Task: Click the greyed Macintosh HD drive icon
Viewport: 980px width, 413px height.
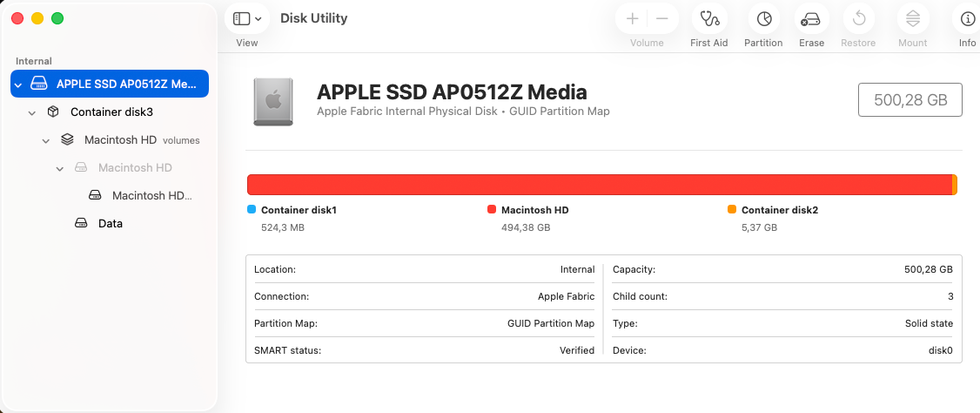Action: 81,167
